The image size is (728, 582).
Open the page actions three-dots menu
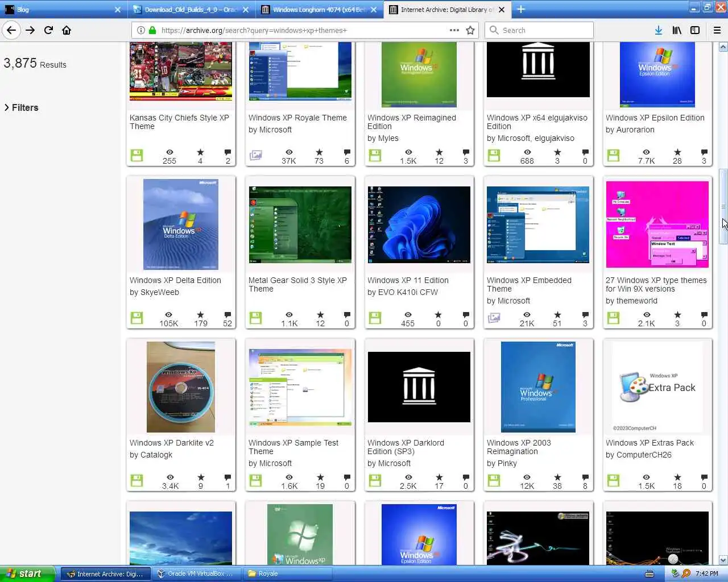(x=454, y=30)
